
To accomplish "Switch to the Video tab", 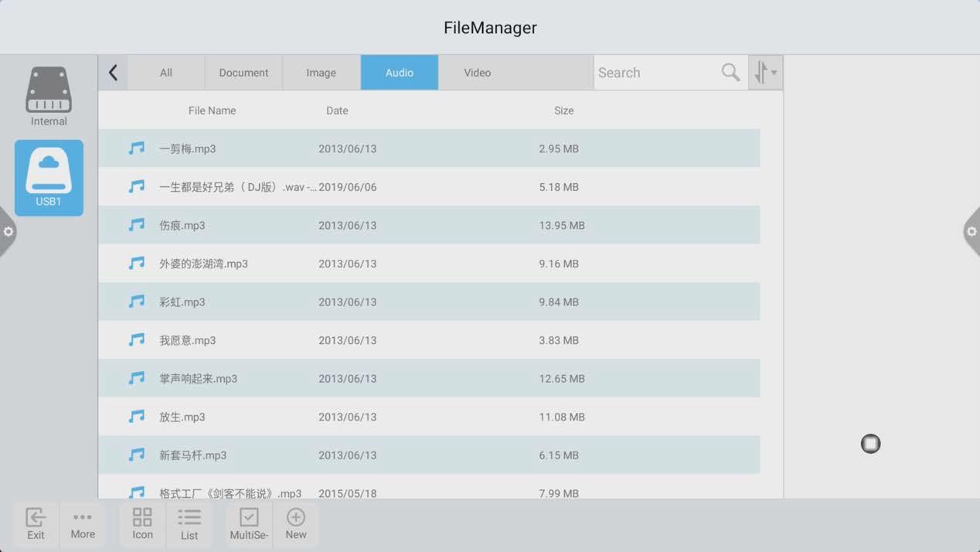I will pos(477,73).
